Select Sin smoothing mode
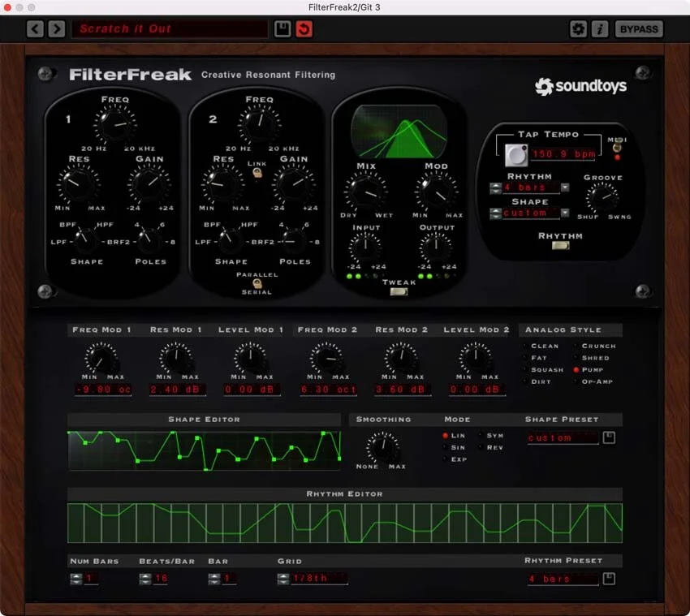690x616 pixels. point(454,447)
